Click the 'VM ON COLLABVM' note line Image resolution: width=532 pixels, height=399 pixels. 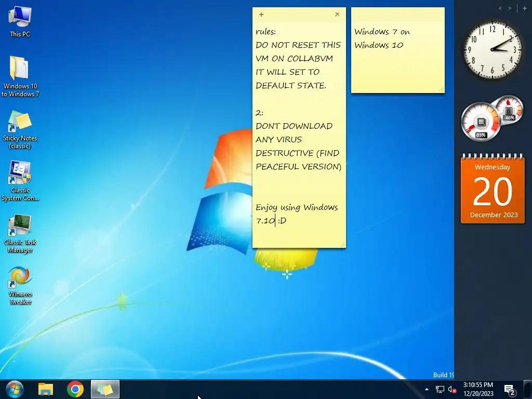[x=294, y=59]
